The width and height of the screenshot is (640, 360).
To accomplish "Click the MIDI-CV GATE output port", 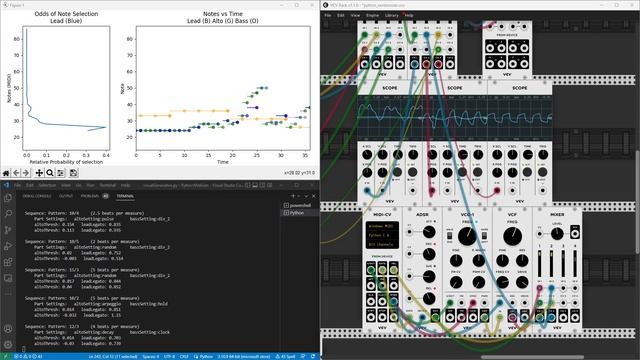I will [382, 270].
